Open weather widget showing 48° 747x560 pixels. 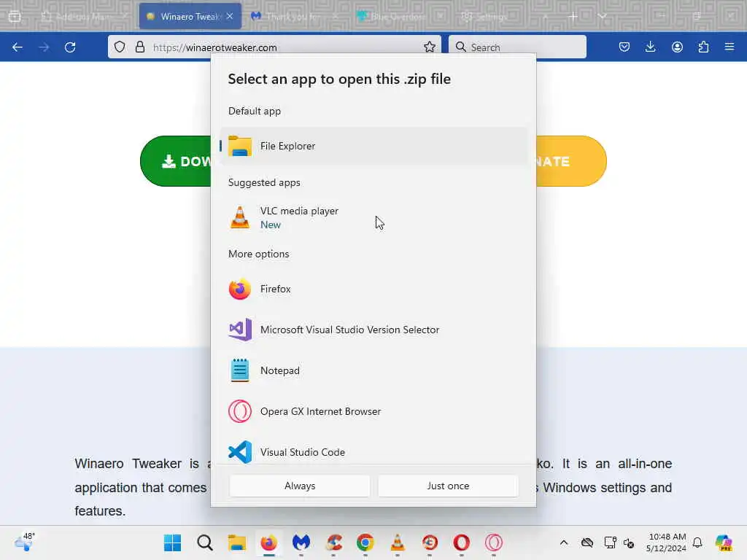tap(25, 542)
